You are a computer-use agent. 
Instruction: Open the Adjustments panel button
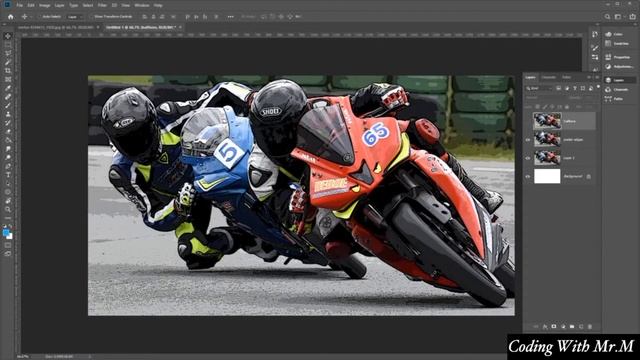[x=619, y=67]
